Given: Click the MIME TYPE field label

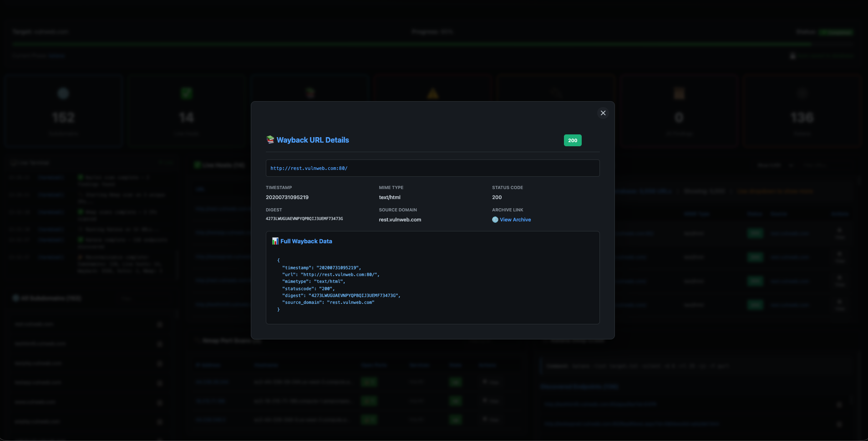Looking at the screenshot, I should [391, 188].
